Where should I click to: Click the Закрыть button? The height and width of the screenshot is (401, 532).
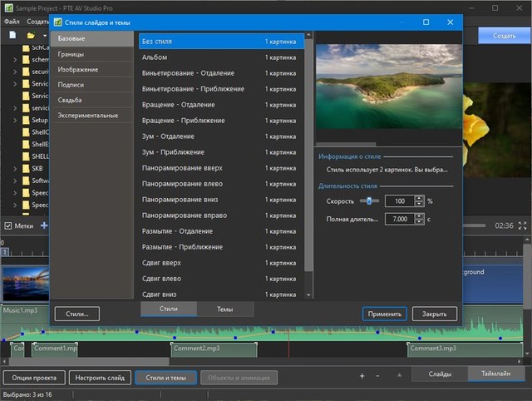(434, 314)
